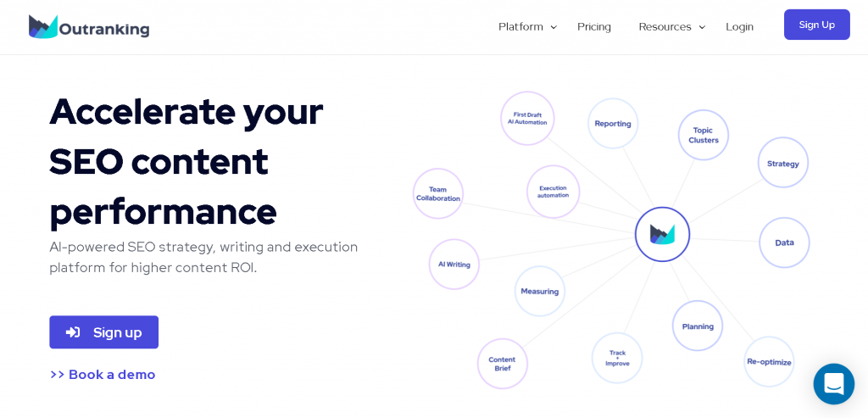Click the central Outranking hub icon
Image resolution: width=868 pixels, height=418 pixels.
[662, 234]
